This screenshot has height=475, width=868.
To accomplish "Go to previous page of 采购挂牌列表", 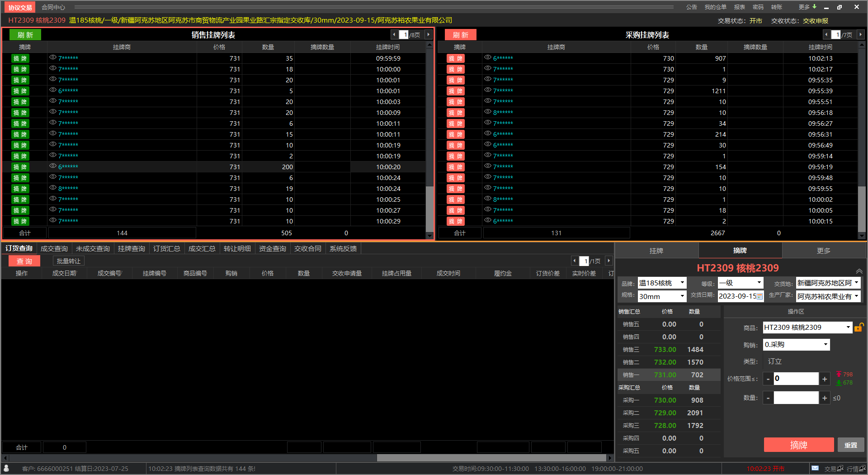I will [x=826, y=34].
